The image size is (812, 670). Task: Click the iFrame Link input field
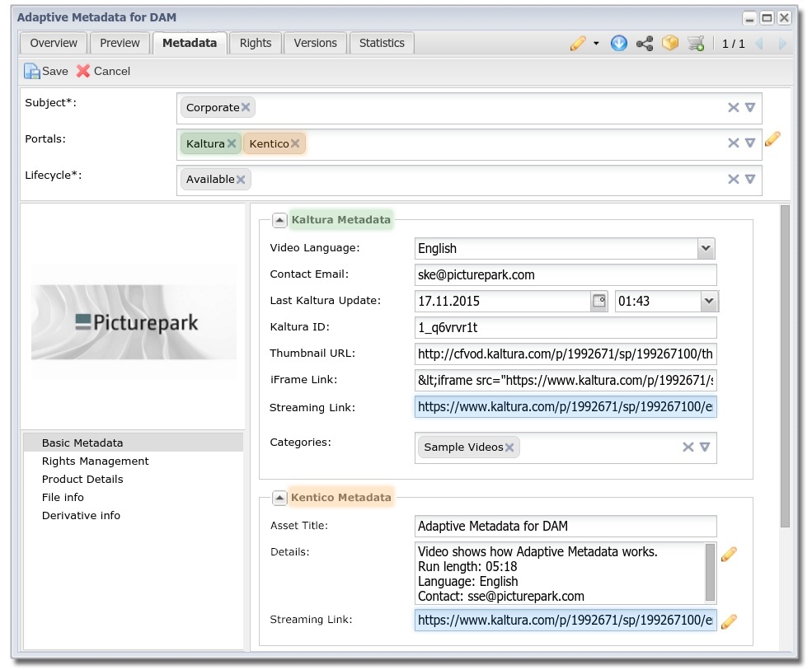tap(566, 381)
